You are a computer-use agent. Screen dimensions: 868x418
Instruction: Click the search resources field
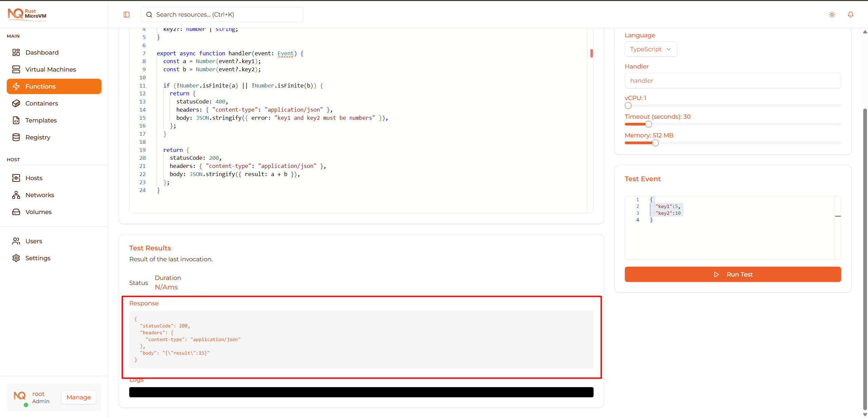(221, 14)
